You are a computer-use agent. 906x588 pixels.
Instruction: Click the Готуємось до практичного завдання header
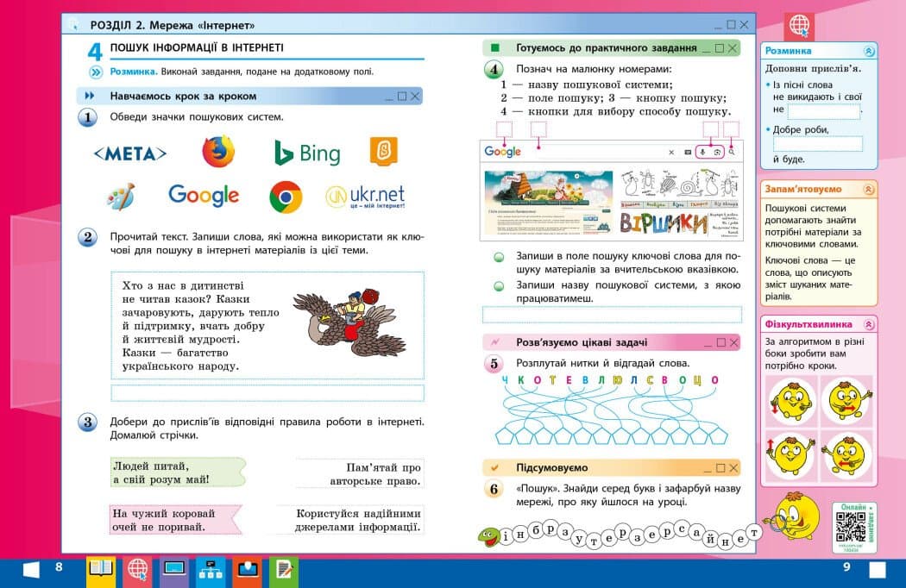611,48
